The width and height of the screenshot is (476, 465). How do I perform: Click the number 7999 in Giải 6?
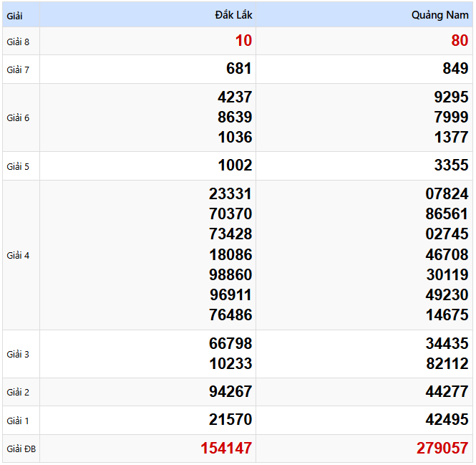tap(451, 118)
